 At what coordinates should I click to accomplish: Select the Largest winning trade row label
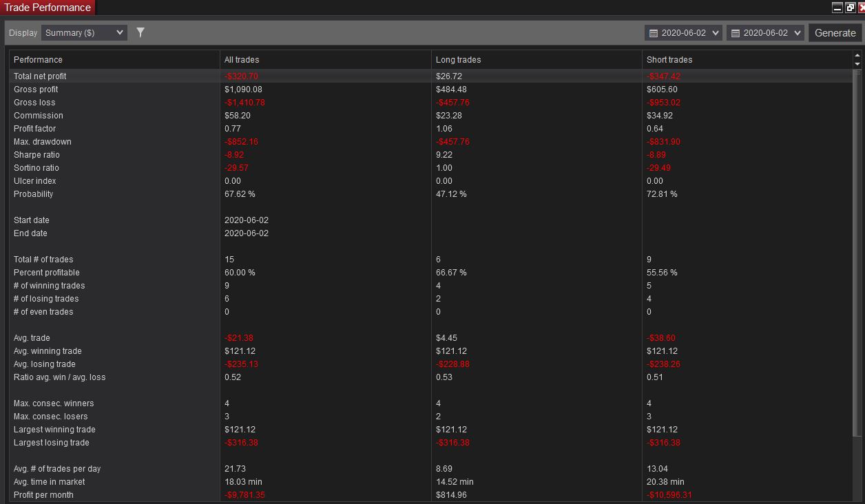(x=54, y=430)
